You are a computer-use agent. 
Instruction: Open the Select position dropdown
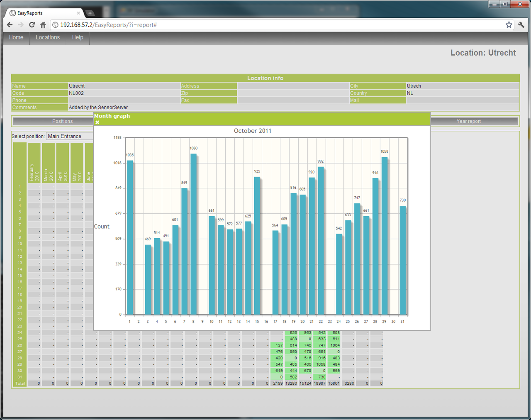click(x=68, y=136)
